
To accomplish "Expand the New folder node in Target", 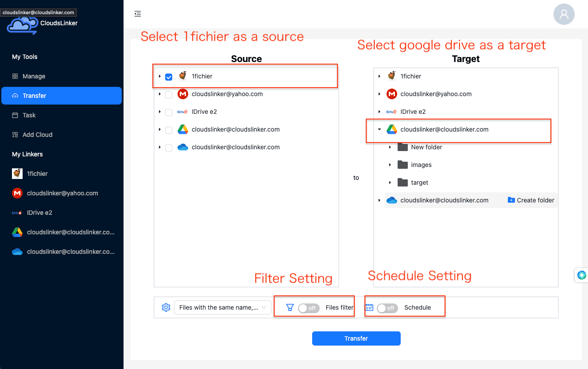I will point(390,147).
